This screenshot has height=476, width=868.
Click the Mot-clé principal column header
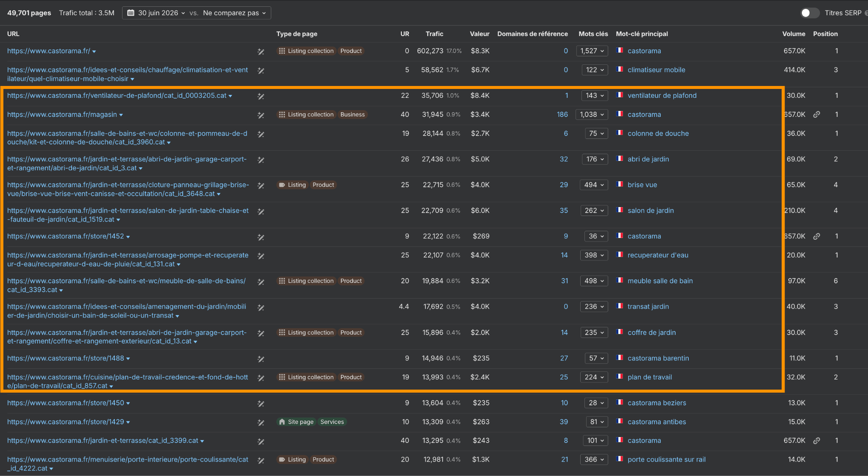point(642,34)
